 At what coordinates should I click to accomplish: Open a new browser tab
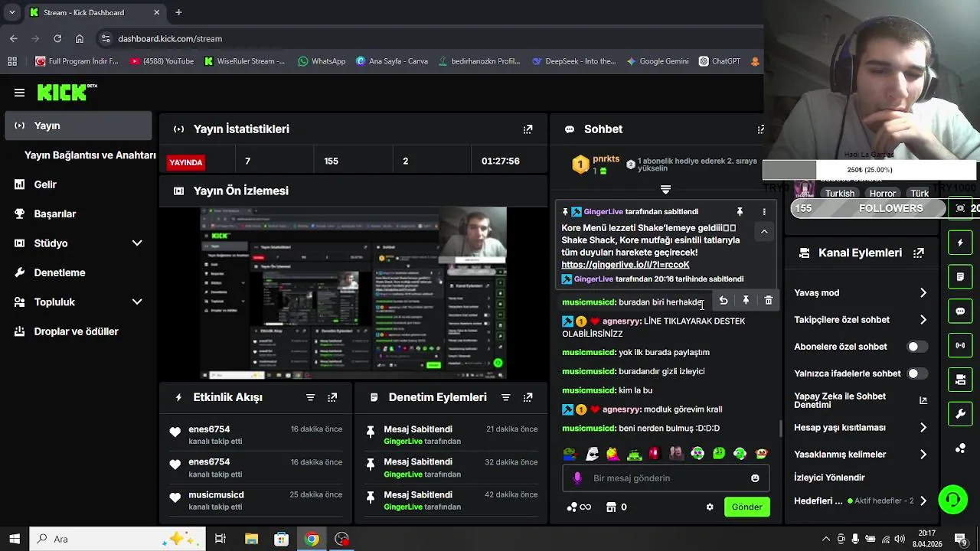coord(178,12)
